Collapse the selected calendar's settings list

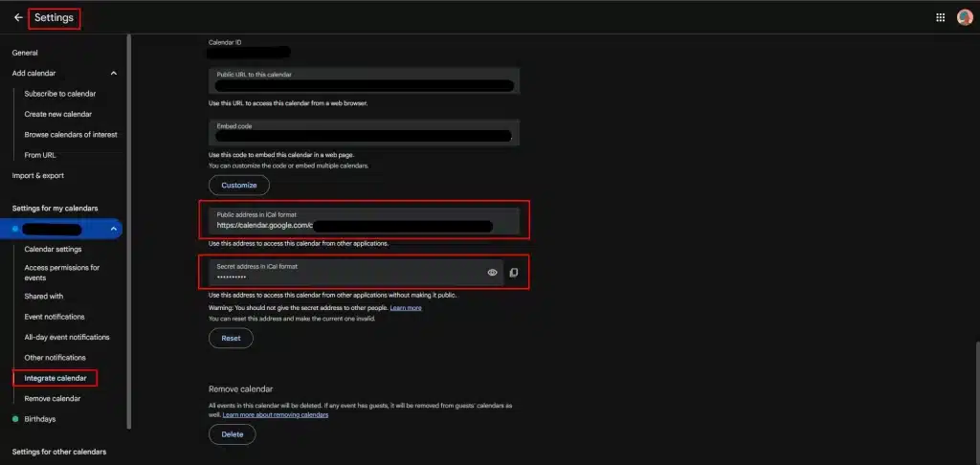click(113, 229)
